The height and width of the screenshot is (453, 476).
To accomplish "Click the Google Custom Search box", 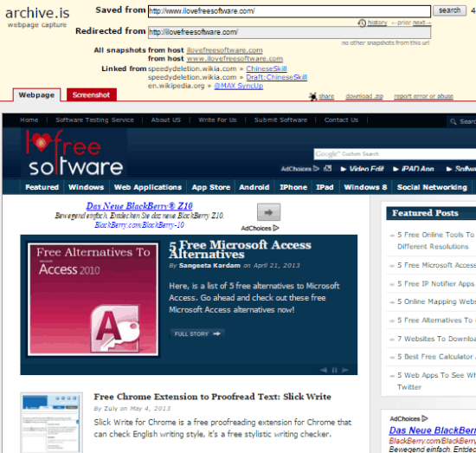I will click(x=395, y=154).
